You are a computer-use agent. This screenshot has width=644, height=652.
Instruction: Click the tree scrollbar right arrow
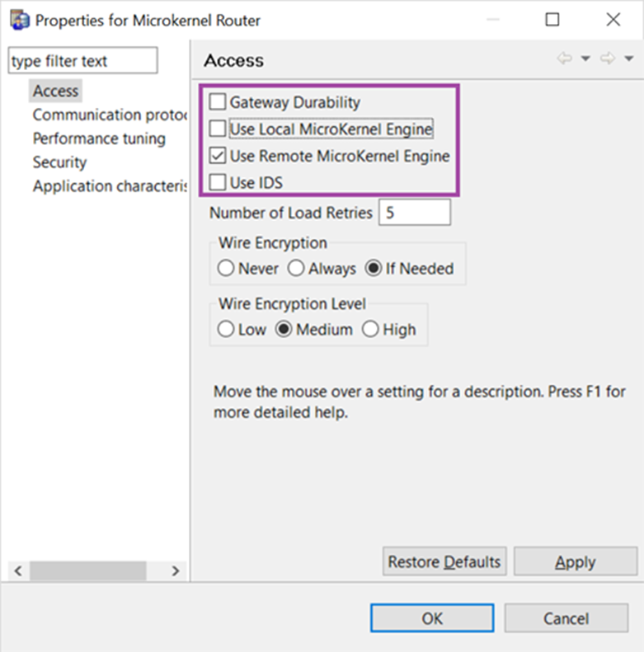(x=176, y=570)
